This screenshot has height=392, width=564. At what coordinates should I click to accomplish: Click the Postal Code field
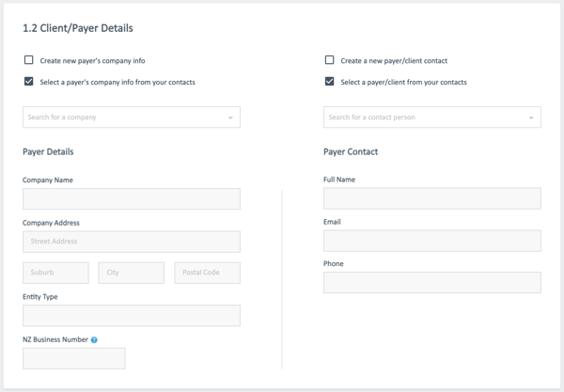[x=207, y=273]
